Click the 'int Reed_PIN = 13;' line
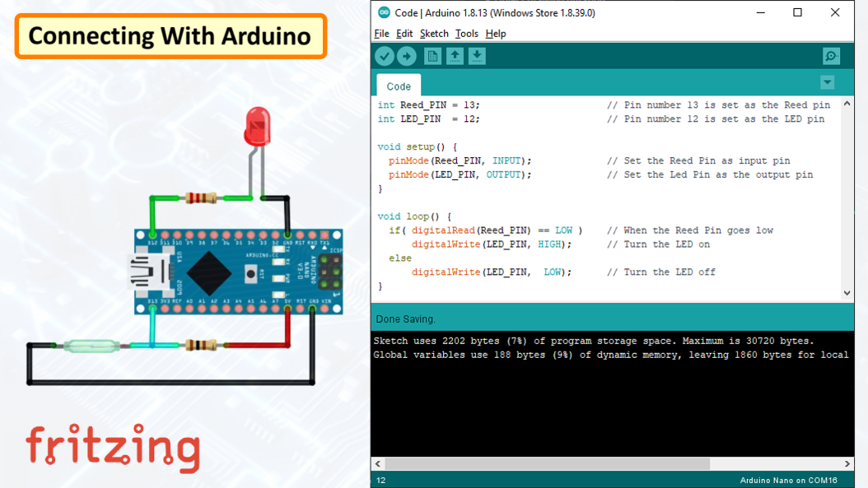 click(428, 105)
